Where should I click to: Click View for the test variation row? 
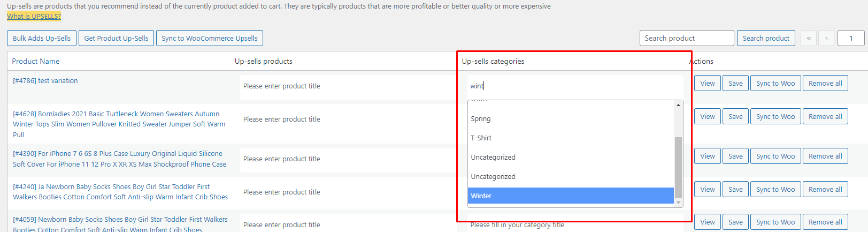(708, 83)
